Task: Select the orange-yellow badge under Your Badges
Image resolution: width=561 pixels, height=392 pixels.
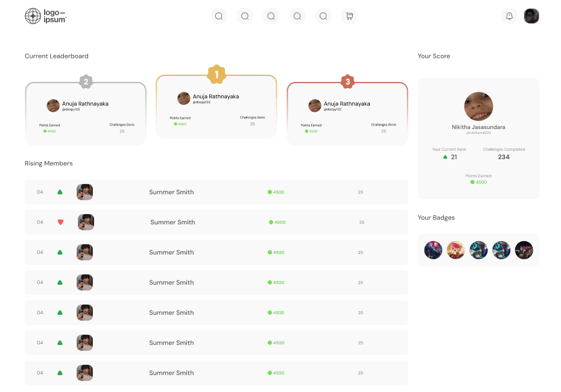Action: 456,250
